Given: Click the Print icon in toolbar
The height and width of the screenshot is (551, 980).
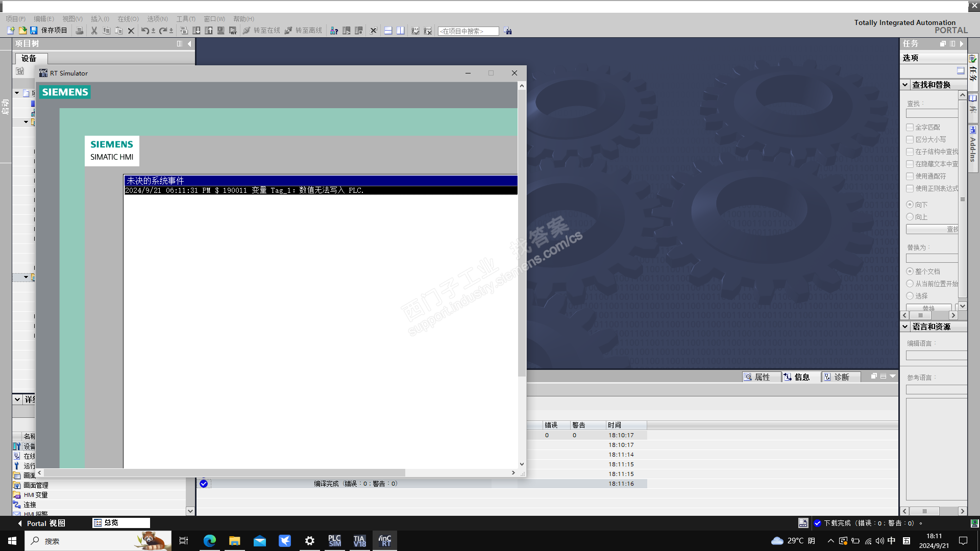Looking at the screenshot, I should pos(79,31).
